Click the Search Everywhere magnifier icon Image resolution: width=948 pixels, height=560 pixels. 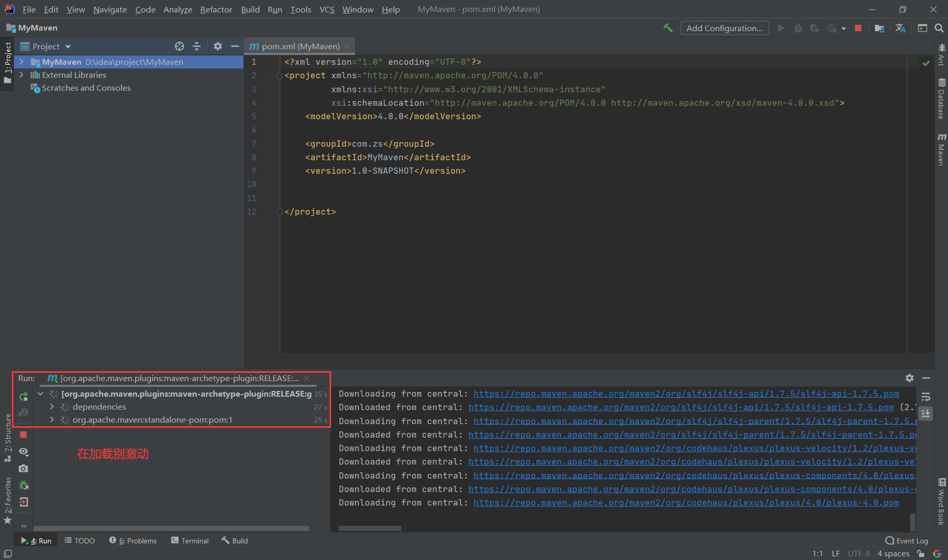click(x=939, y=28)
